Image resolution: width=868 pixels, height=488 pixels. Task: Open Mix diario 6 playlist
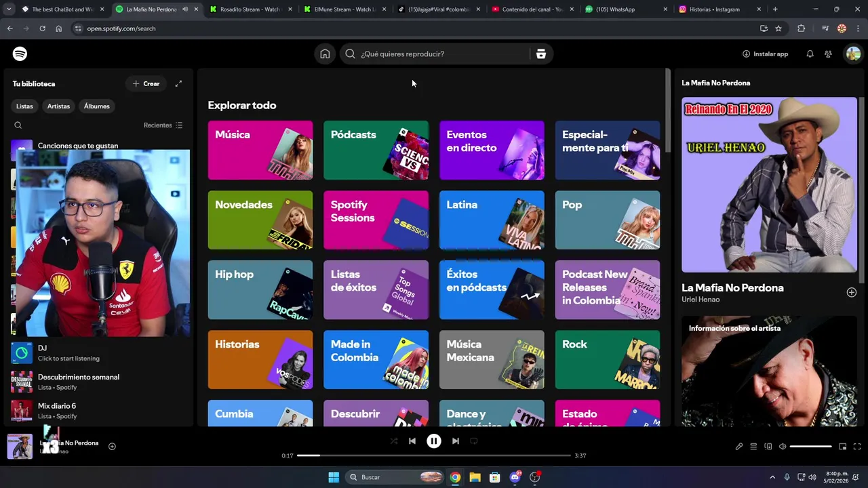point(98,411)
